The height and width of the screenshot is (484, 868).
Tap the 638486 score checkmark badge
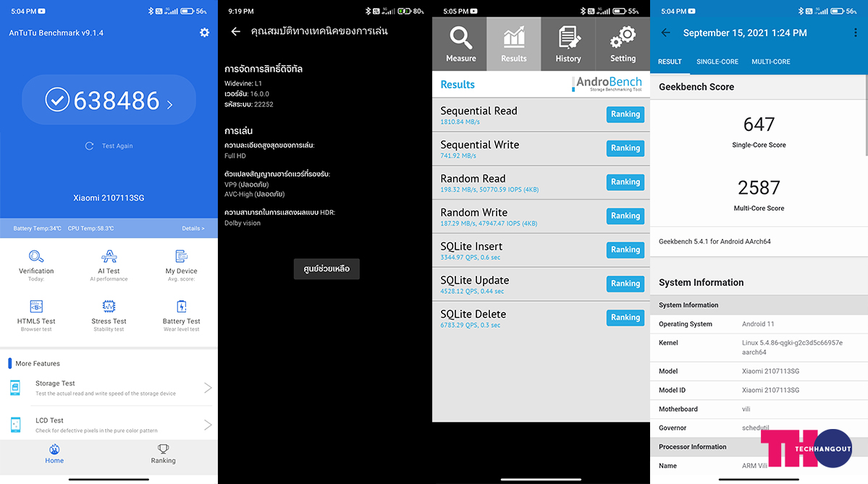57,100
